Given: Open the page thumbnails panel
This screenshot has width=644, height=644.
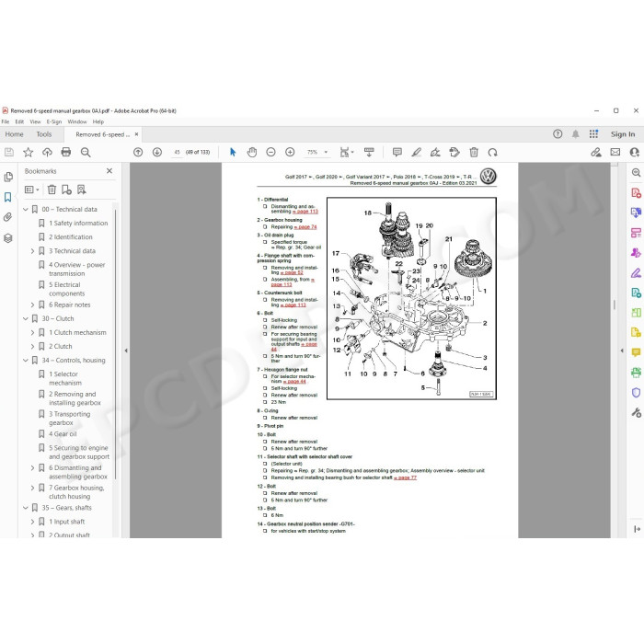Looking at the screenshot, I should [x=7, y=177].
